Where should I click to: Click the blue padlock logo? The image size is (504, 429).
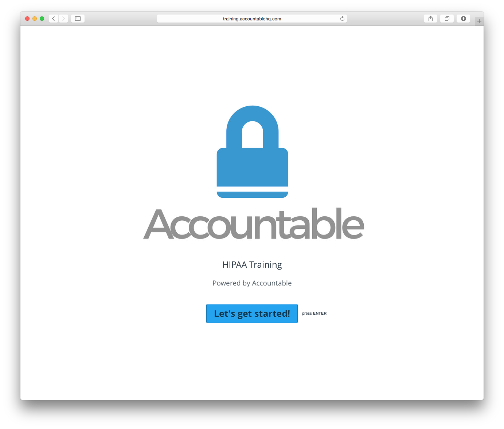pos(253,151)
